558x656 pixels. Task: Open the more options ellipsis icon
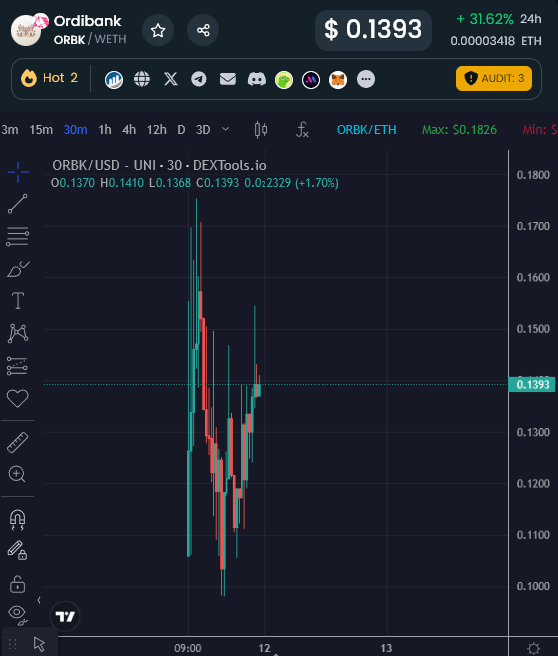[366, 79]
